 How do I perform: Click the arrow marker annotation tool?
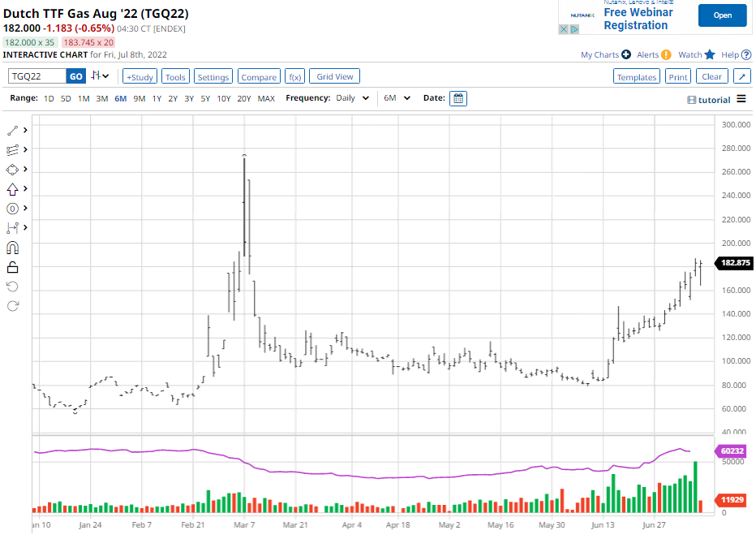point(12,189)
